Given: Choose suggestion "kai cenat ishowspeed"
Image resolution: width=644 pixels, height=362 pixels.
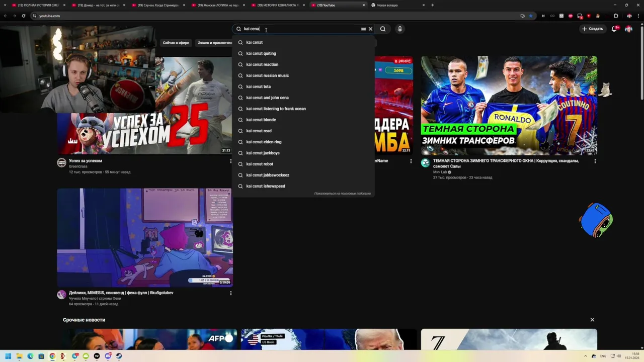Looking at the screenshot, I should coord(303,186).
